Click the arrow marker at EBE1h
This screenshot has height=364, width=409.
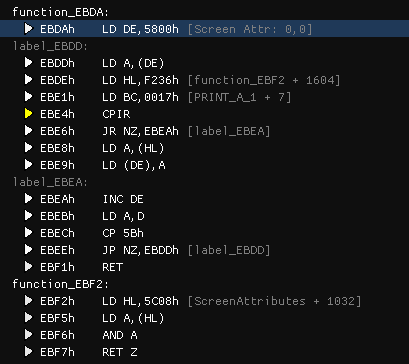(29, 97)
